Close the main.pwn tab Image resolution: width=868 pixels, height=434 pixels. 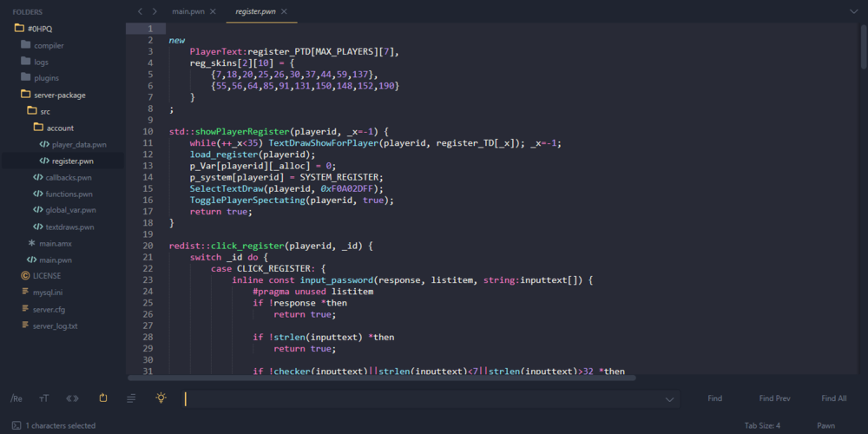(213, 11)
